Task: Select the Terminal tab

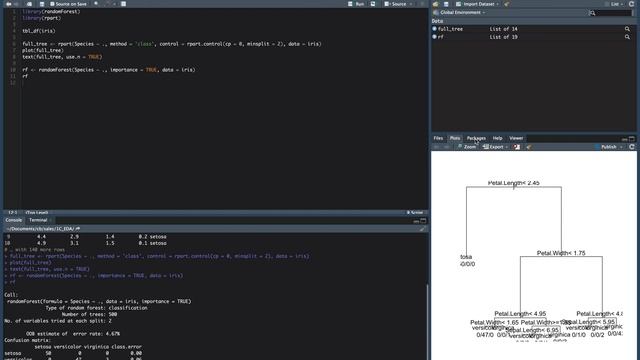Action: [38, 220]
